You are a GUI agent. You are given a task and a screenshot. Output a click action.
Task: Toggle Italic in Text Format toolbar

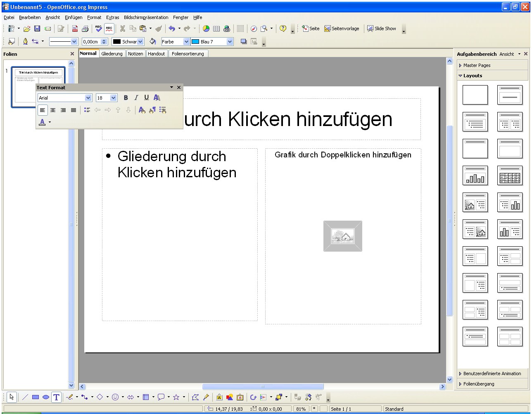[x=136, y=98]
